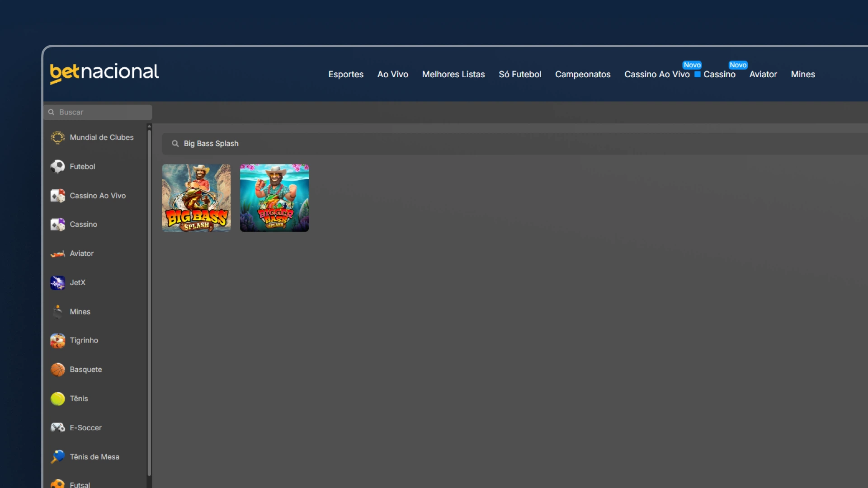The width and height of the screenshot is (868, 488).
Task: Select Basquete label in sidebar
Action: [x=86, y=370]
